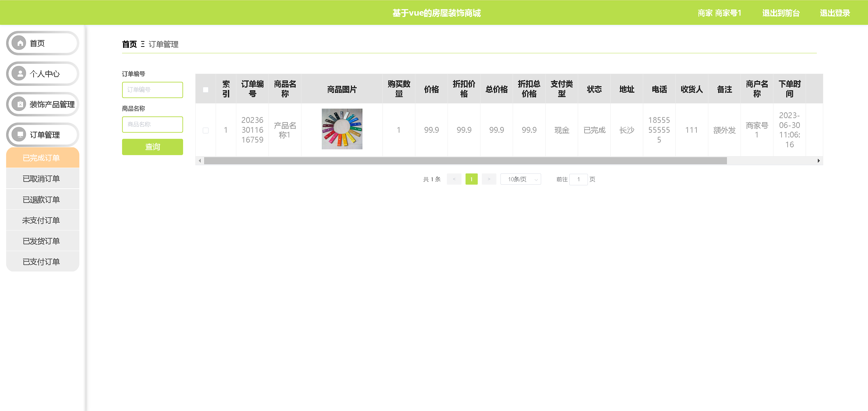Click the scrollbar right arrow
The height and width of the screenshot is (411, 868).
818,161
